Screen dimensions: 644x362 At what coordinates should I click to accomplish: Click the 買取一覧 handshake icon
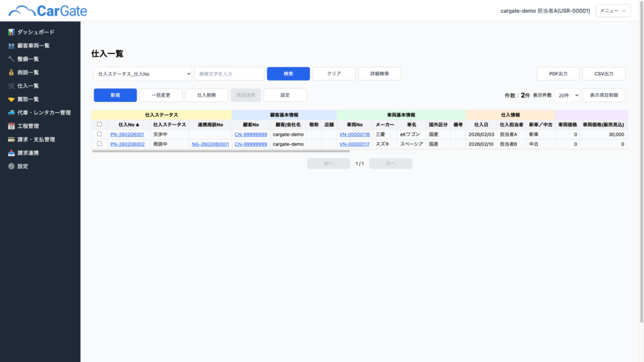tap(11, 99)
